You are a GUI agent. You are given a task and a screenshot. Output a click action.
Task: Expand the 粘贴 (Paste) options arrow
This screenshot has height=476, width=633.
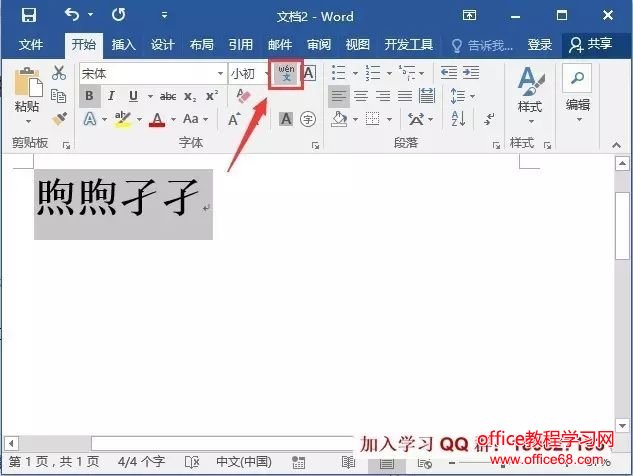[x=28, y=121]
